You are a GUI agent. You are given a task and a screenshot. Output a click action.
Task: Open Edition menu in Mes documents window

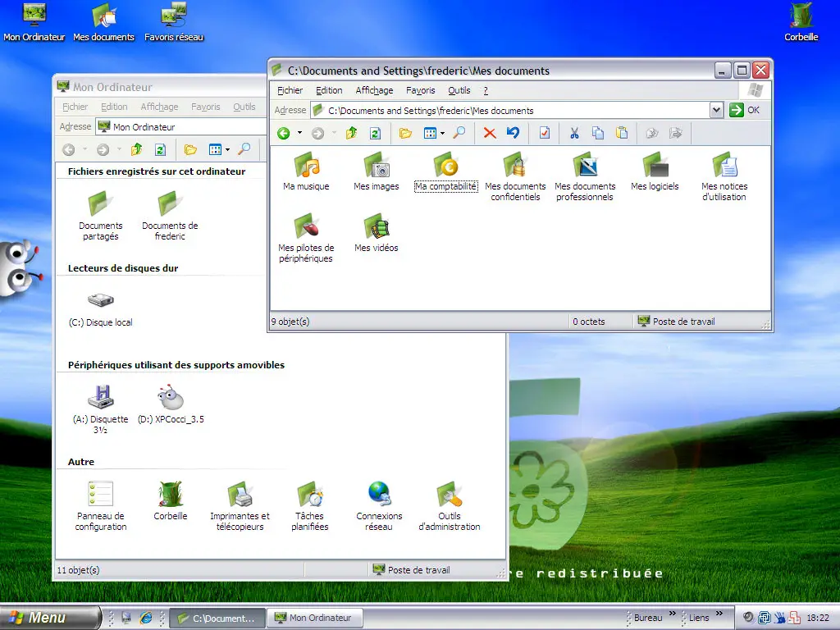pos(329,90)
